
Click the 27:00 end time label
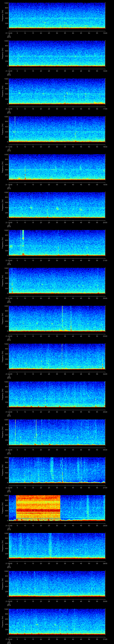pos(105,487)
